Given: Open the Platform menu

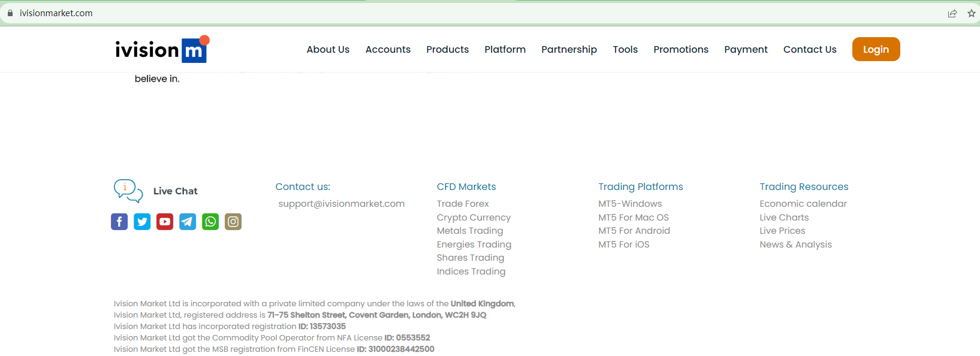Looking at the screenshot, I should 505,50.
